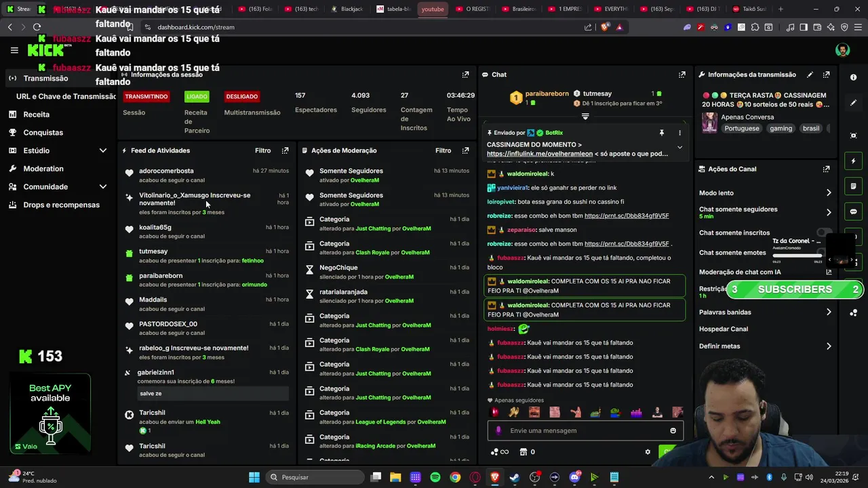Image resolution: width=868 pixels, height=488 pixels.
Task: Open Palavras banidas arrow
Action: [828, 312]
